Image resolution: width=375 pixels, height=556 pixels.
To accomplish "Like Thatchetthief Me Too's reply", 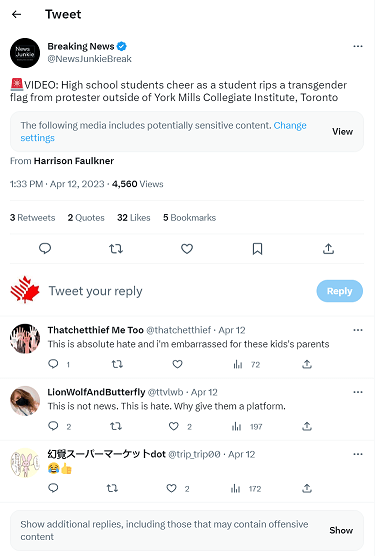I will click(x=177, y=364).
